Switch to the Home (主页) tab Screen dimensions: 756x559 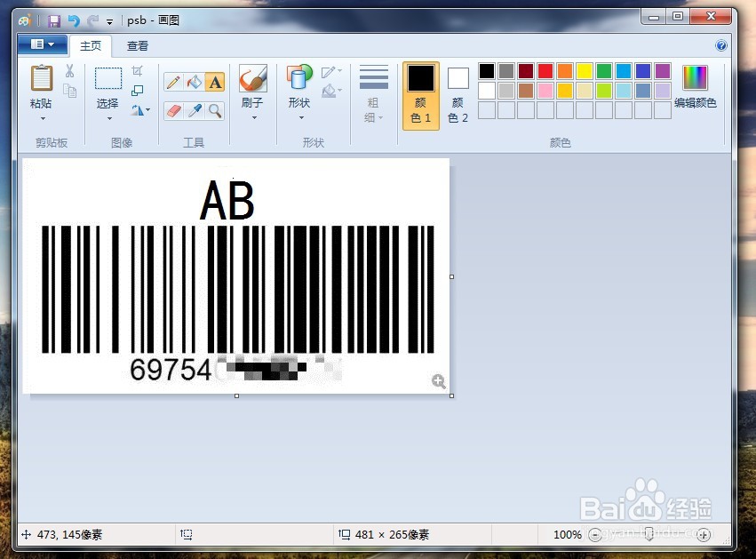tap(91, 46)
